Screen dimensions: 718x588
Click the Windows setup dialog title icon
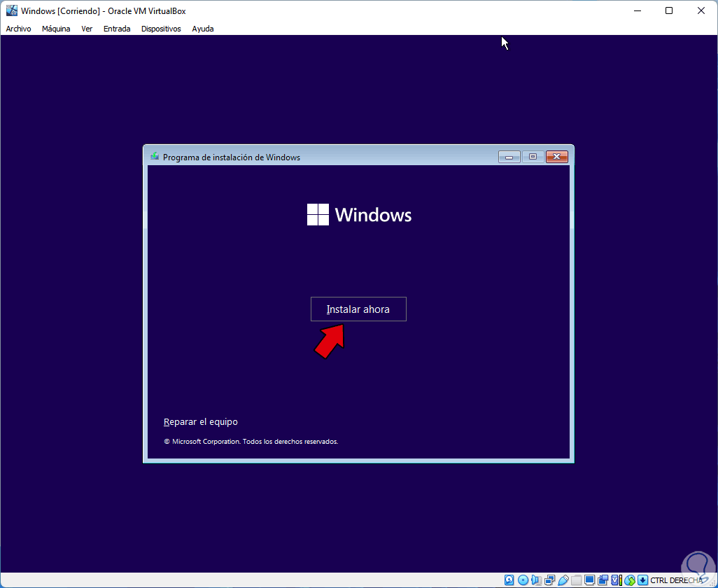pyautogui.click(x=155, y=157)
